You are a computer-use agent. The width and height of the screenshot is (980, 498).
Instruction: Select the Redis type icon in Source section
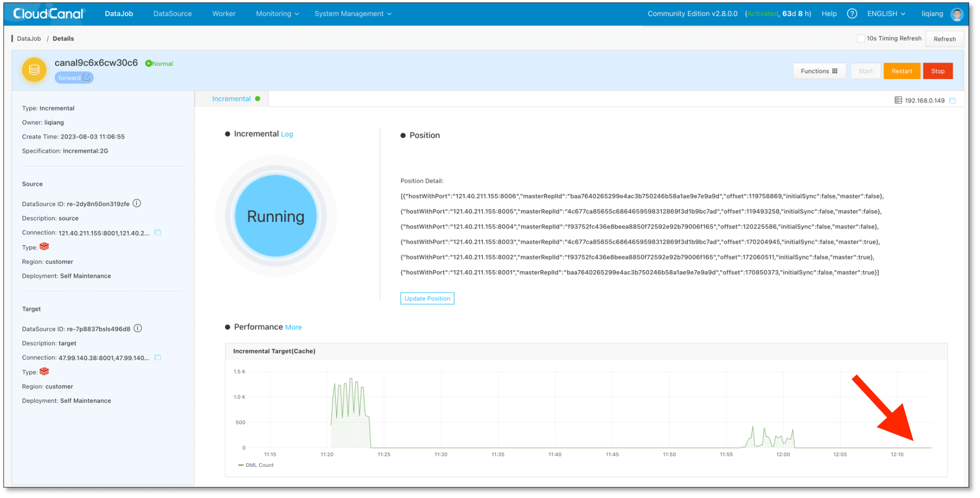44,247
